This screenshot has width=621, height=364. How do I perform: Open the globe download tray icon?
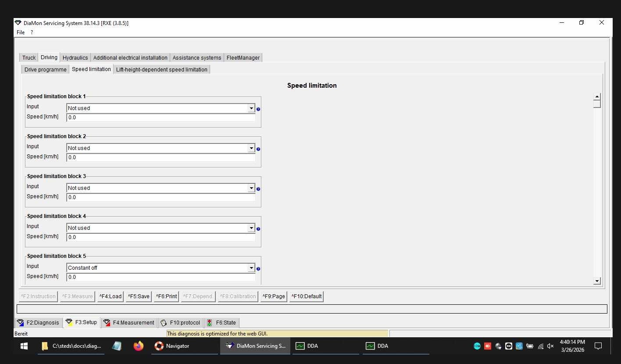click(x=498, y=346)
